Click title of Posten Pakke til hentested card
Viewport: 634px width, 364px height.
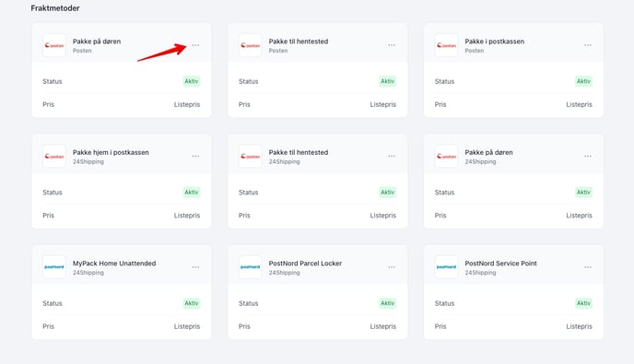pos(299,41)
